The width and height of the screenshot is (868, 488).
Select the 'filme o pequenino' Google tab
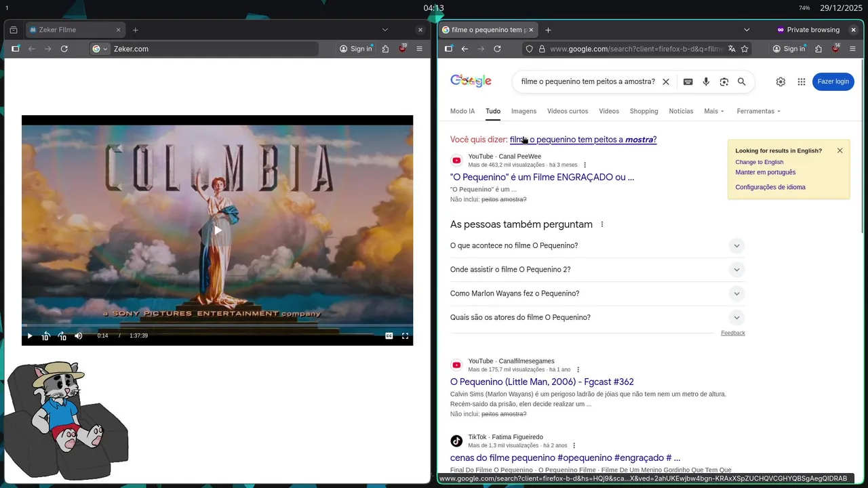point(488,30)
